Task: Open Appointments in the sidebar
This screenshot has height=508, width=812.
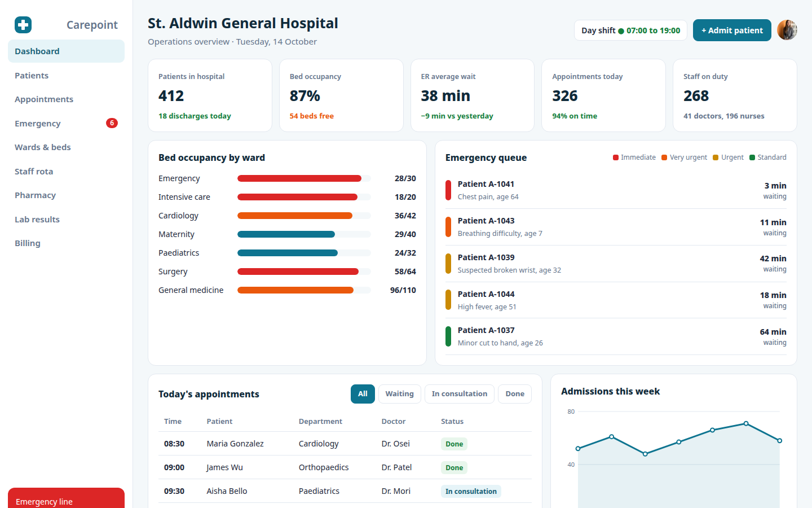Action: coord(66,99)
